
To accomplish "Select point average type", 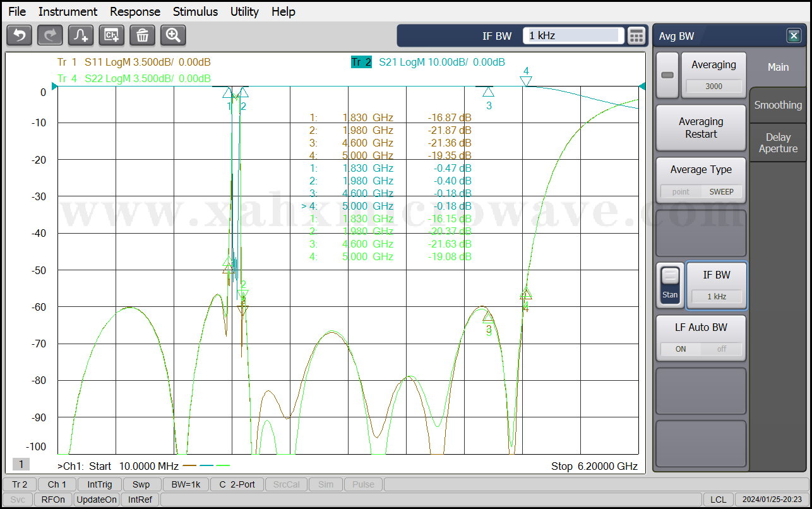I will pos(681,191).
